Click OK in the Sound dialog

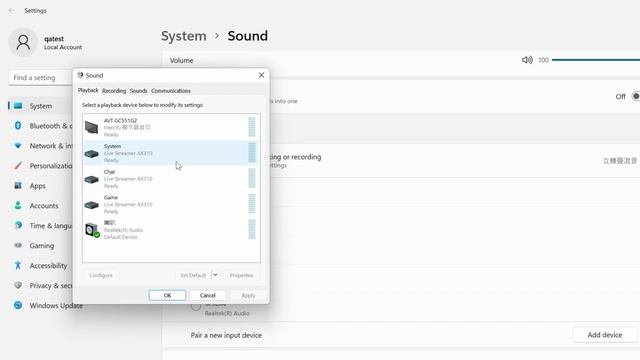tap(167, 295)
